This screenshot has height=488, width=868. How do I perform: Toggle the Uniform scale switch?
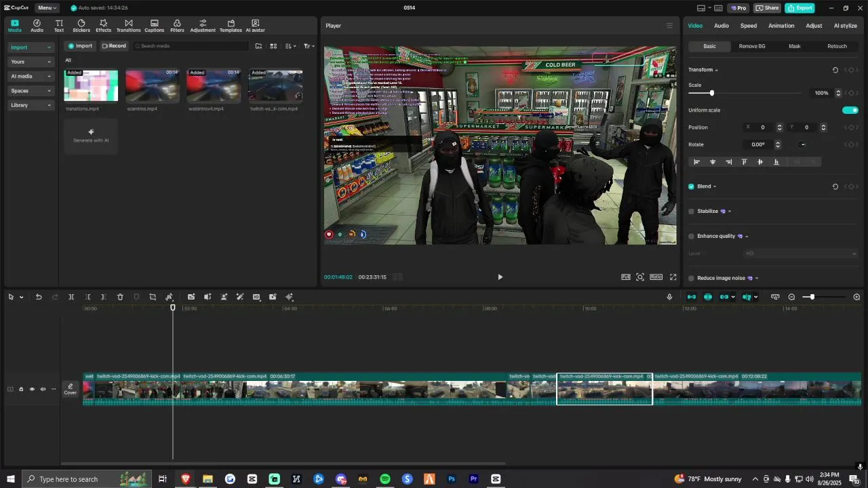850,110
